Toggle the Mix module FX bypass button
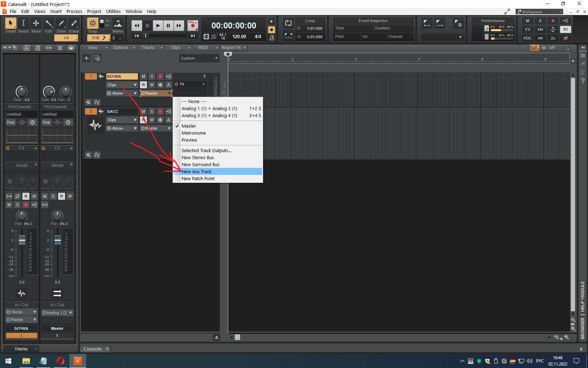This screenshot has width=588, height=368. 527,29
